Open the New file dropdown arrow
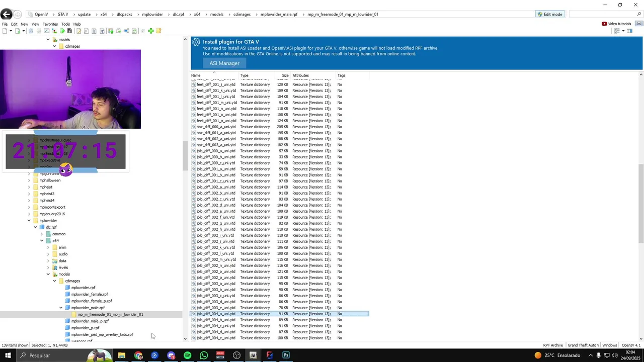 pyautogui.click(x=10, y=31)
